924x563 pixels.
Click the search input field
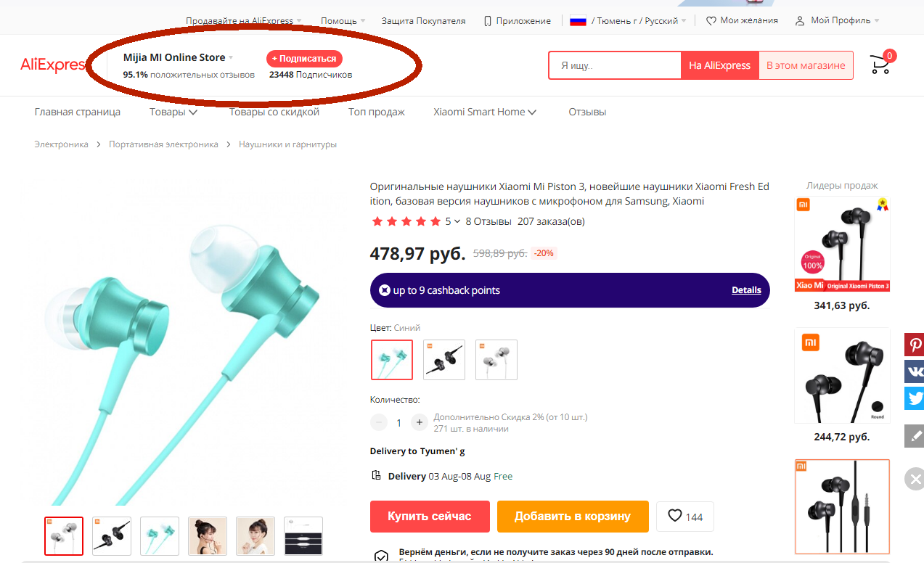tap(614, 65)
